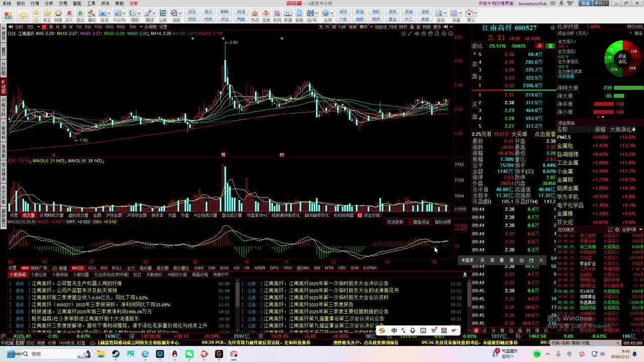
Task: Click the yellow back arrow icon
Action: point(22,15)
